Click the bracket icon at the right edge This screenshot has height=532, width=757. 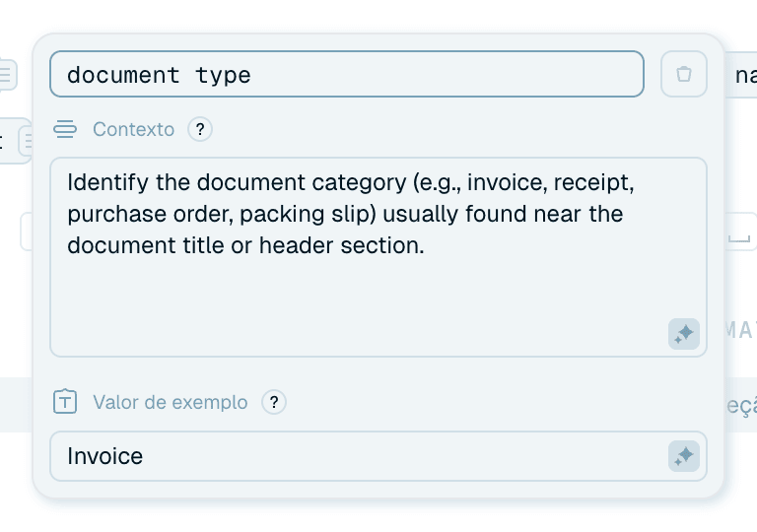(739, 237)
